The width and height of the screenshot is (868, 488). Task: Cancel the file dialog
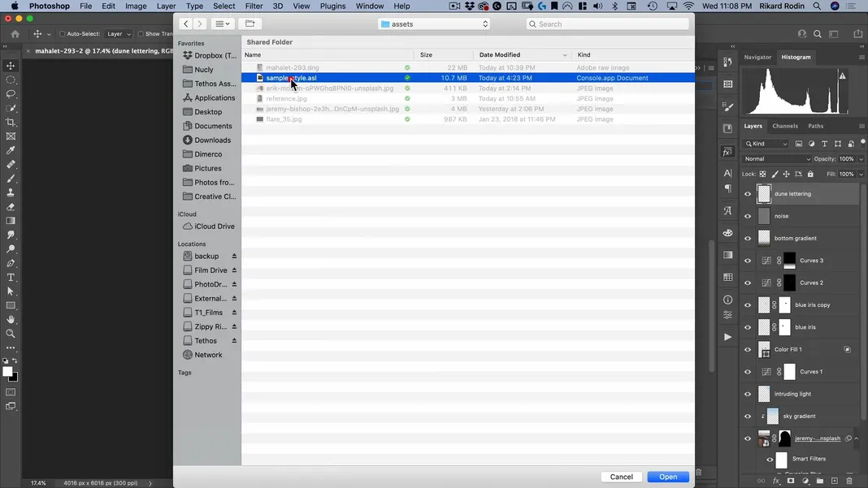pos(621,477)
